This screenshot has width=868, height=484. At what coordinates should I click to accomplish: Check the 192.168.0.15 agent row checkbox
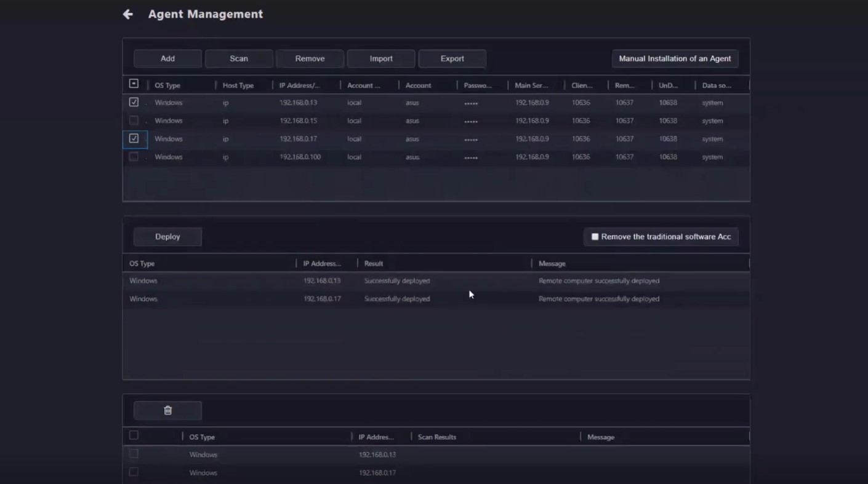(x=134, y=121)
